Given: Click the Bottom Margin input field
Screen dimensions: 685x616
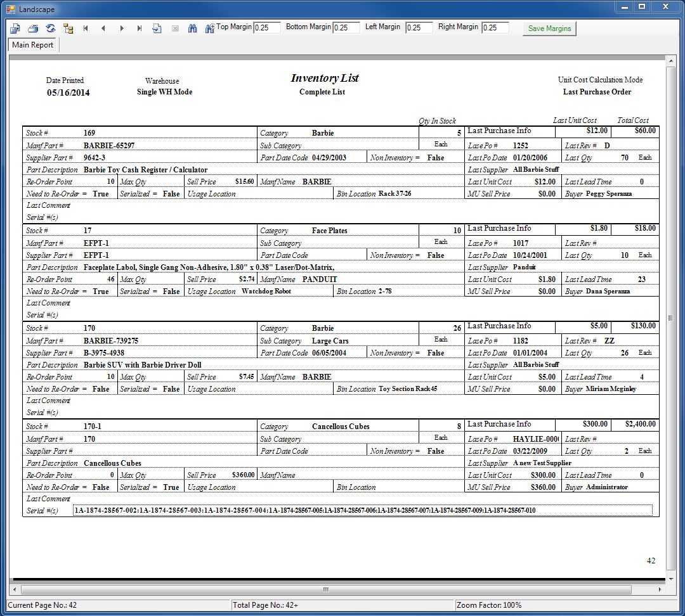Looking at the screenshot, I should (346, 27).
